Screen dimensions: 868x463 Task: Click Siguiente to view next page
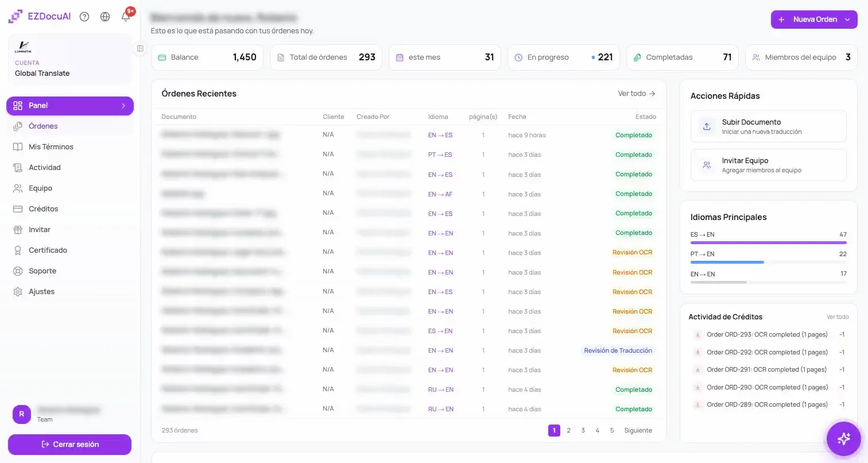click(x=638, y=430)
